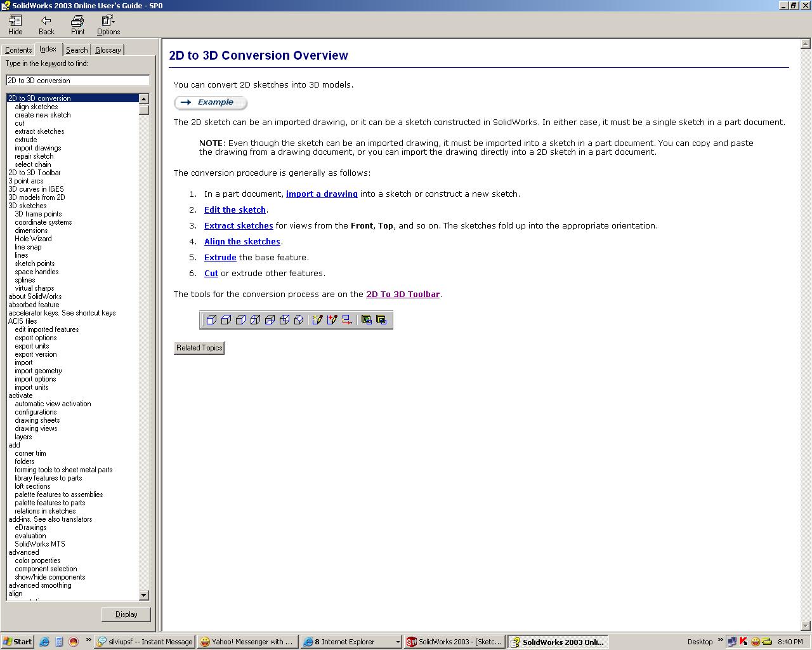The height and width of the screenshot is (650, 812).
Task: Open the 'Extract sketches' link
Action: 239,226
